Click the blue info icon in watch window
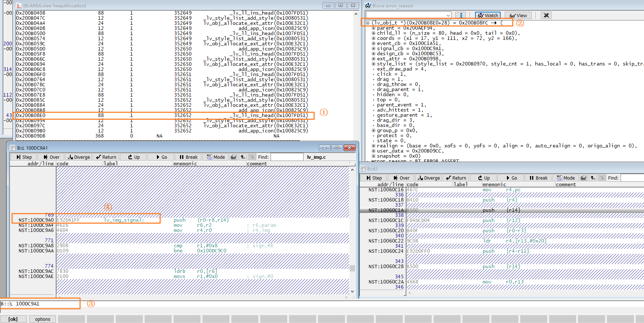The width and height of the screenshot is (644, 323). pos(461,15)
